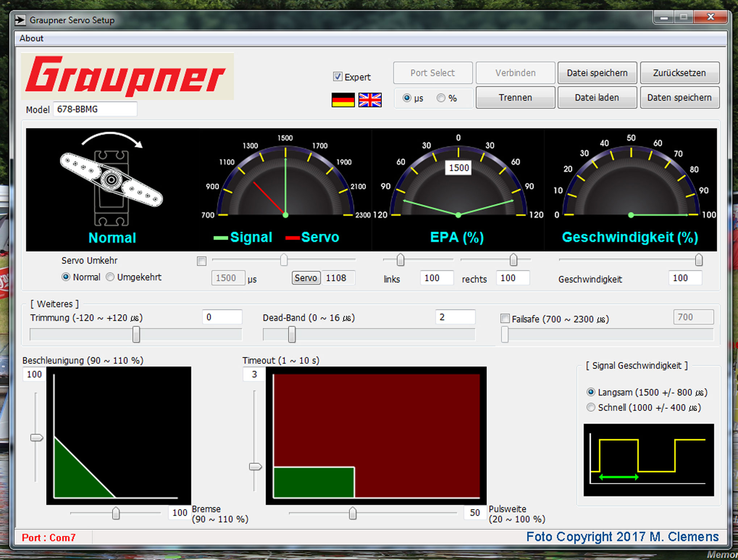Click the Datei laden button
738x560 pixels.
pyautogui.click(x=597, y=97)
